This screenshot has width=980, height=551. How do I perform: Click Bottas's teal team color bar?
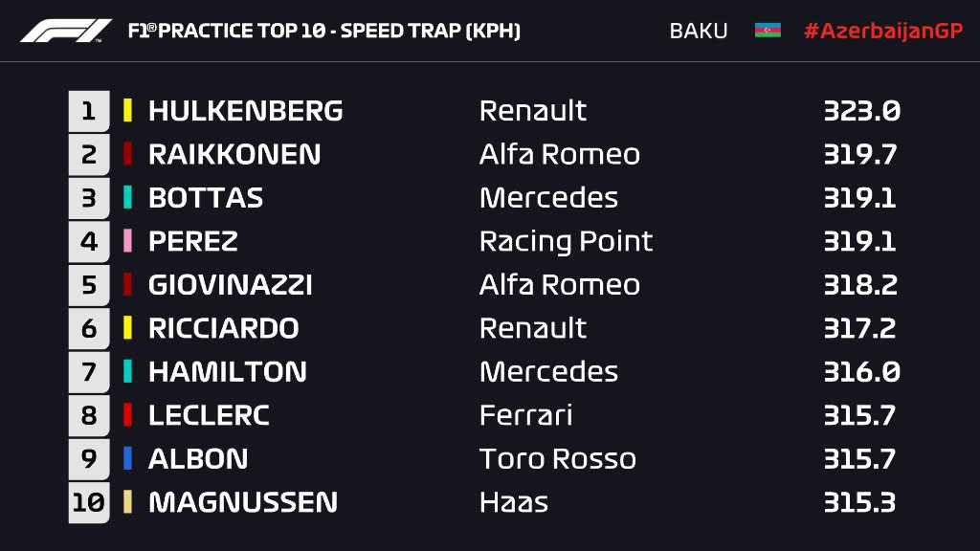[127, 197]
